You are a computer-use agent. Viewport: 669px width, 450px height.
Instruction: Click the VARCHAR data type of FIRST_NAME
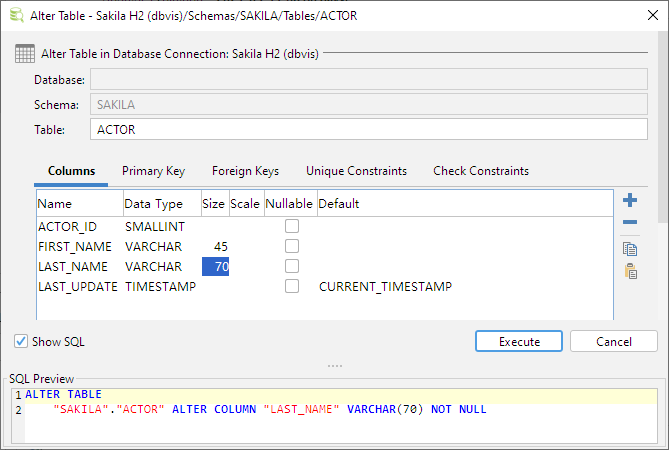click(x=153, y=247)
